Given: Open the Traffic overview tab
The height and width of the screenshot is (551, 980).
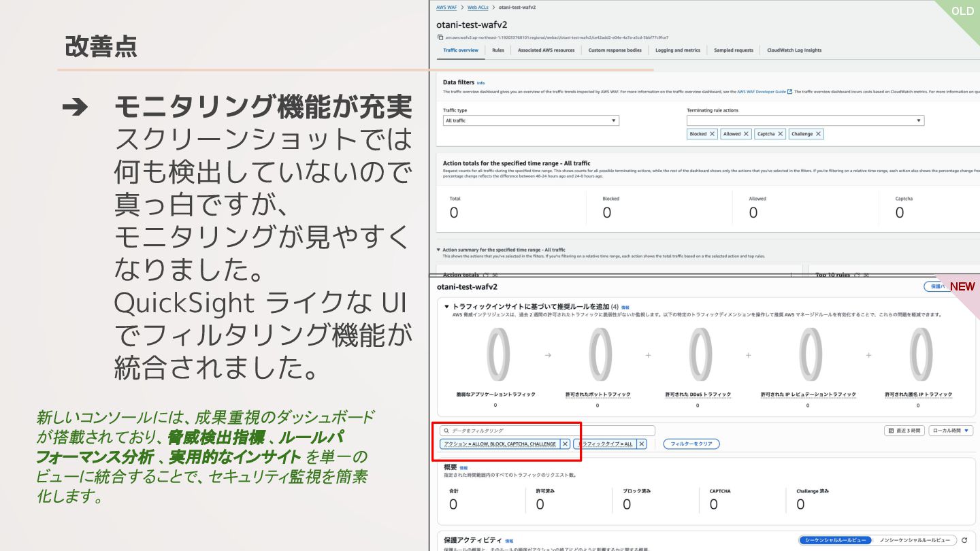Looking at the screenshot, I should pyautogui.click(x=461, y=50).
